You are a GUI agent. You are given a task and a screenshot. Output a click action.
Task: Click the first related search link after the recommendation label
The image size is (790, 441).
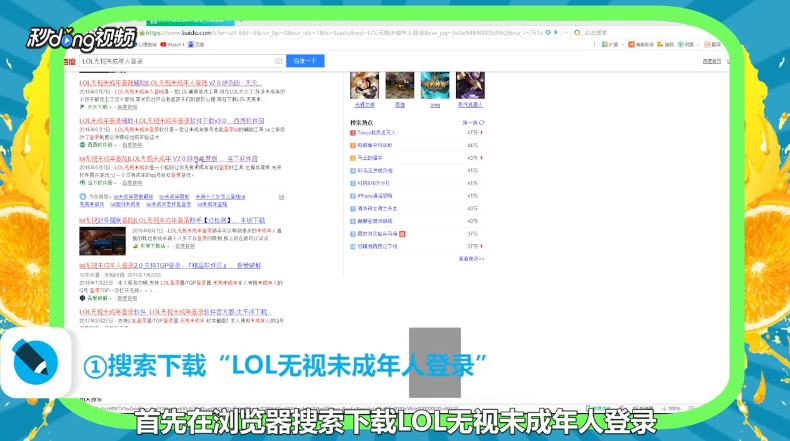coord(133,197)
